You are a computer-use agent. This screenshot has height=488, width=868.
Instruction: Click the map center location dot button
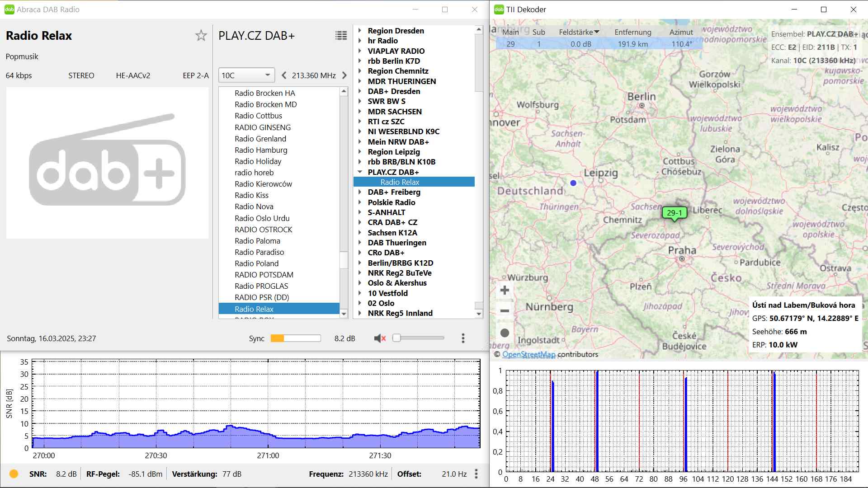coord(505,333)
